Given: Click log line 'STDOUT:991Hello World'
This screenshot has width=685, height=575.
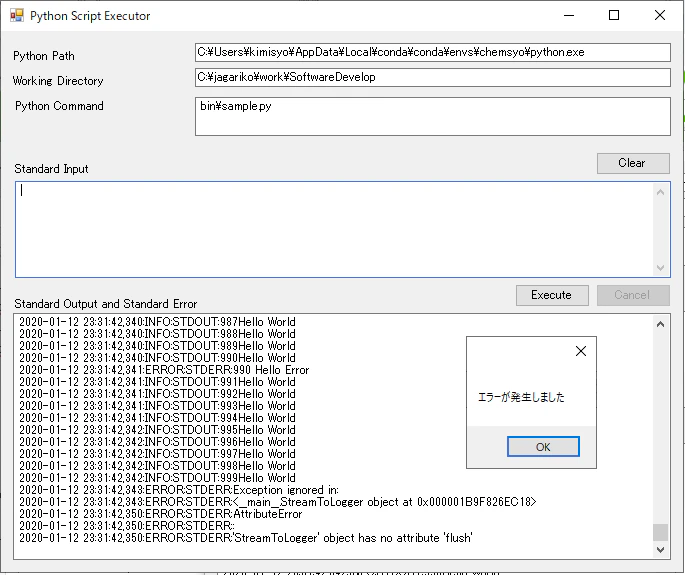Looking at the screenshot, I should pos(157,382).
